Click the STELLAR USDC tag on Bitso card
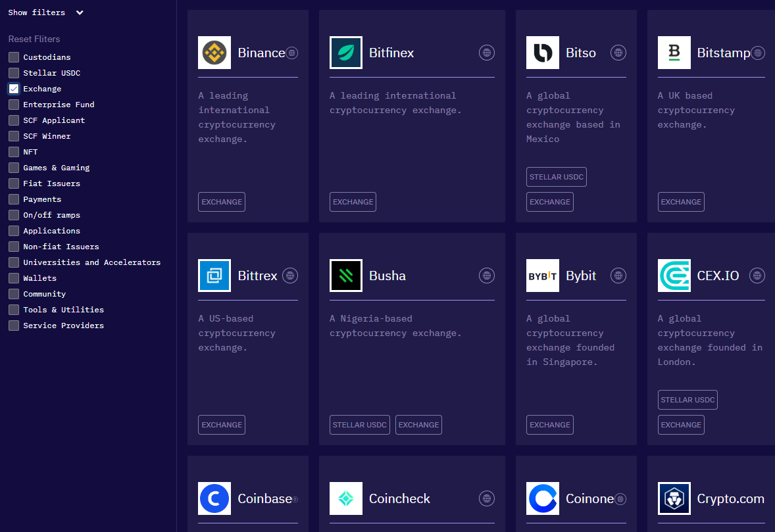This screenshot has width=775, height=532. [556, 177]
